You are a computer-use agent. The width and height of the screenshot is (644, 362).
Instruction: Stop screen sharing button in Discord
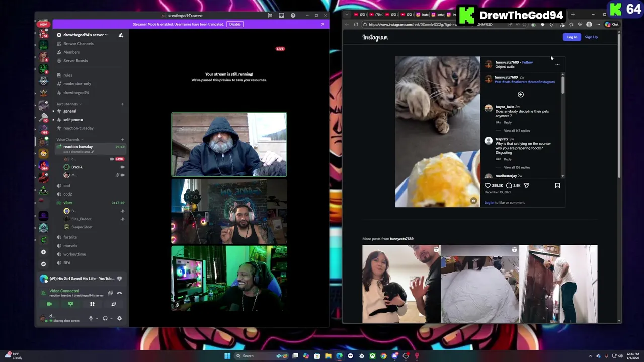(70, 304)
